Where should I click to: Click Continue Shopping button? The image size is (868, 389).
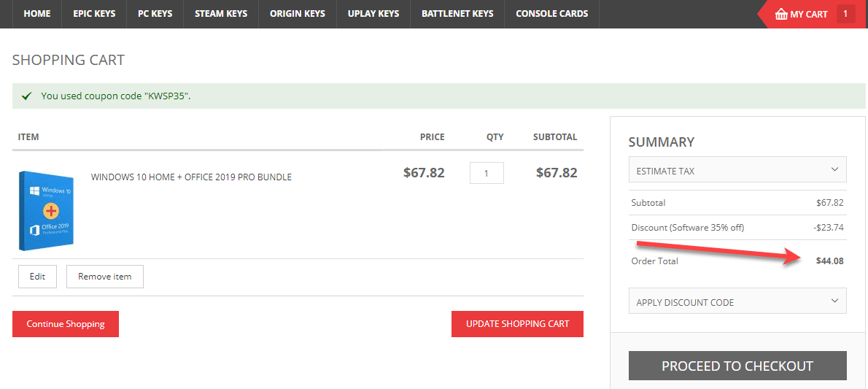coord(66,324)
